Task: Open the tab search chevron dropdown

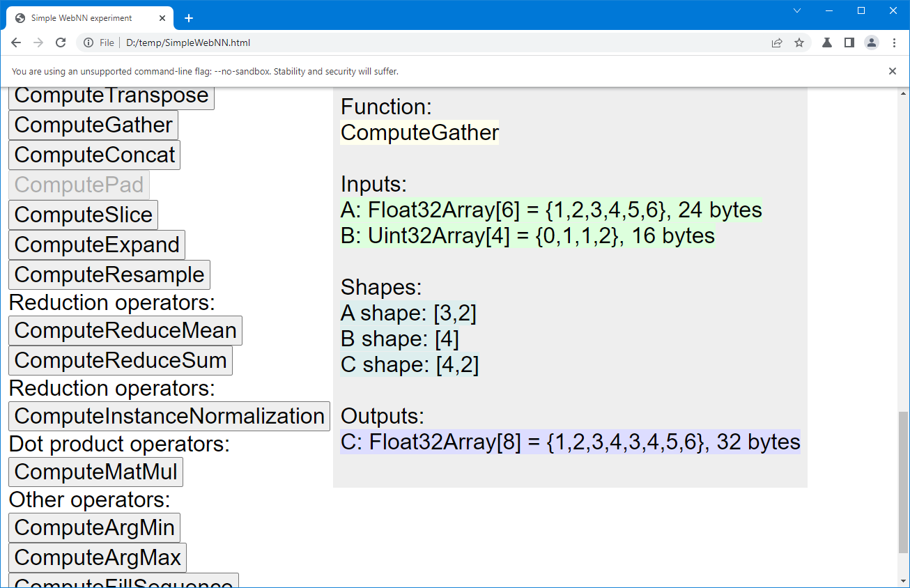Action: tap(796, 10)
